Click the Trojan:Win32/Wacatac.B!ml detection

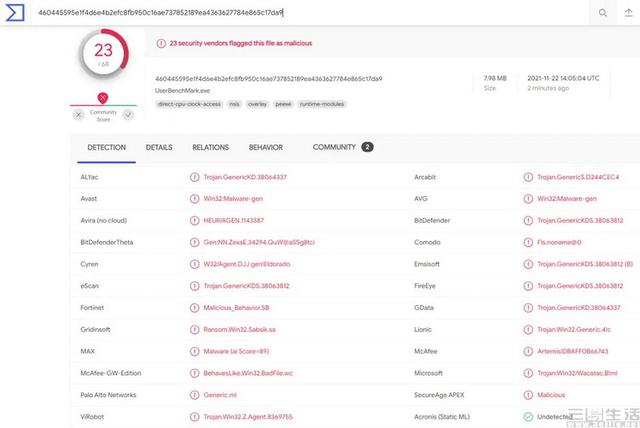[x=577, y=373]
